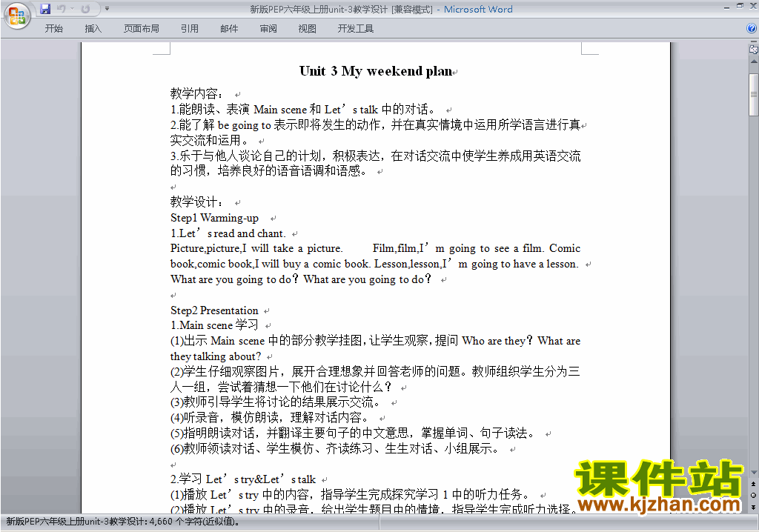The width and height of the screenshot is (759, 532).
Task: Click the heading '教学内容：'
Action: [196, 93]
